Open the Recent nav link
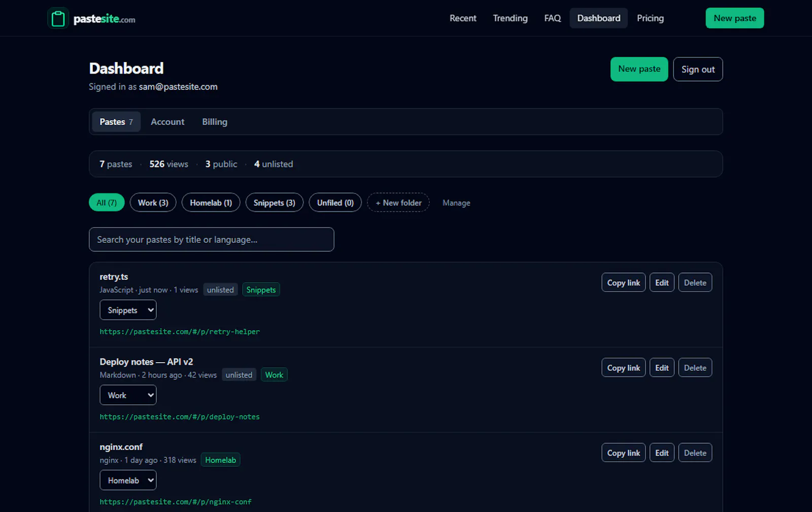The height and width of the screenshot is (512, 812). pyautogui.click(x=463, y=18)
